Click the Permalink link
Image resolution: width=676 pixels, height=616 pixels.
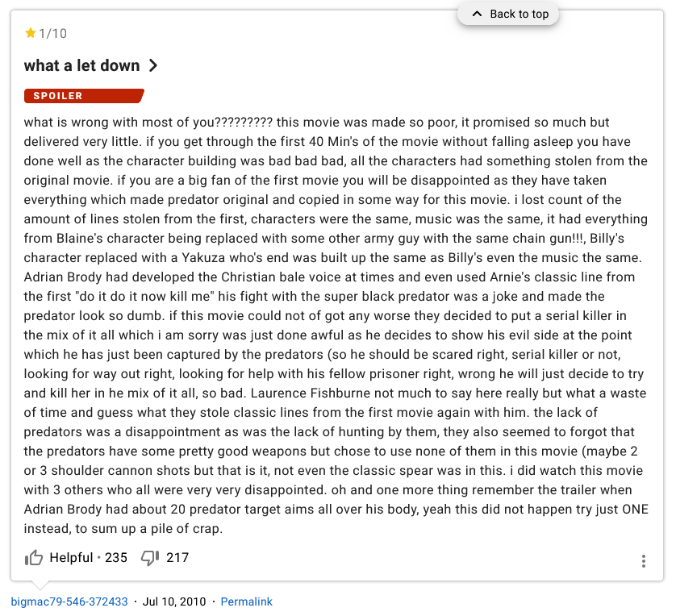(x=246, y=601)
